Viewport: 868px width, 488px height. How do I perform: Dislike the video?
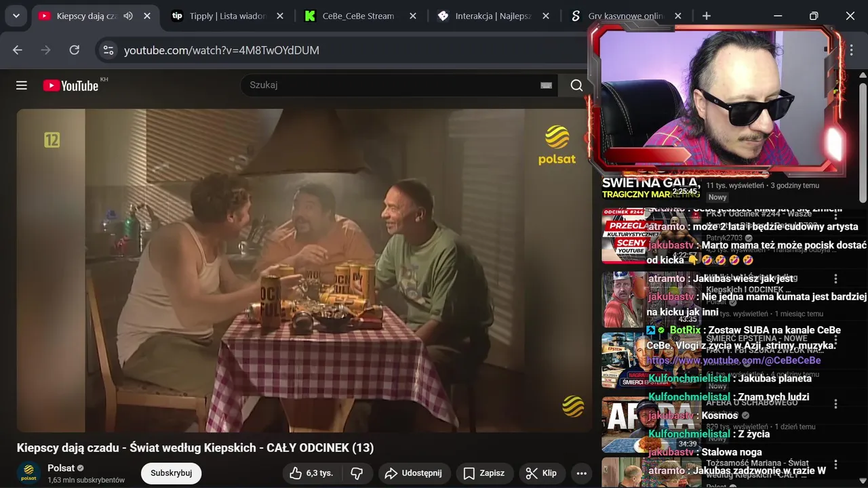click(x=357, y=473)
